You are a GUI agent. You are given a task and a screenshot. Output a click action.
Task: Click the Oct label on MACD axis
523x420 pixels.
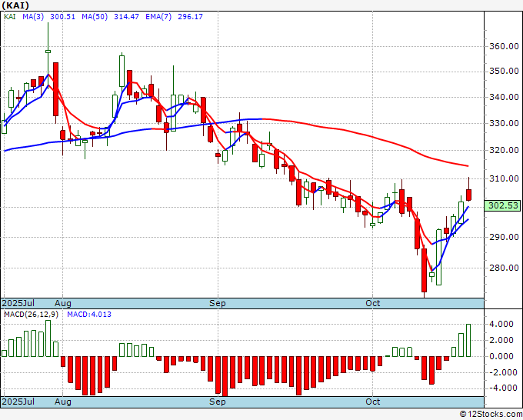372,402
